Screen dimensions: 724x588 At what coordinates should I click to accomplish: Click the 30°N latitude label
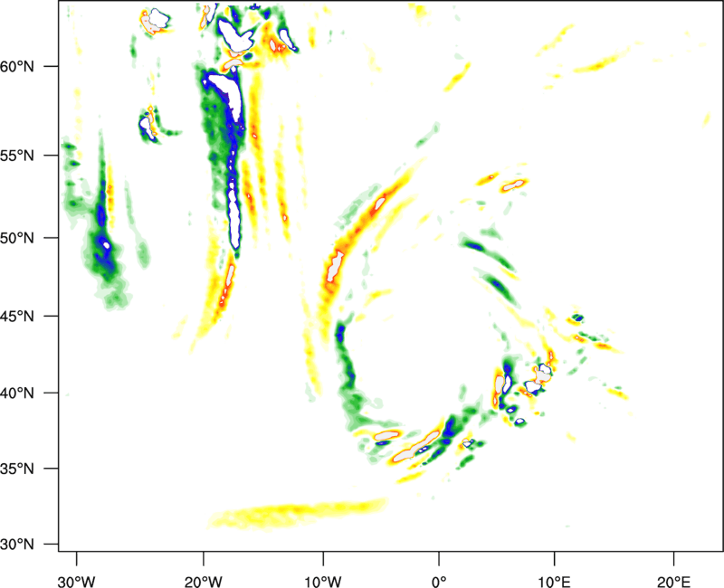17,545
